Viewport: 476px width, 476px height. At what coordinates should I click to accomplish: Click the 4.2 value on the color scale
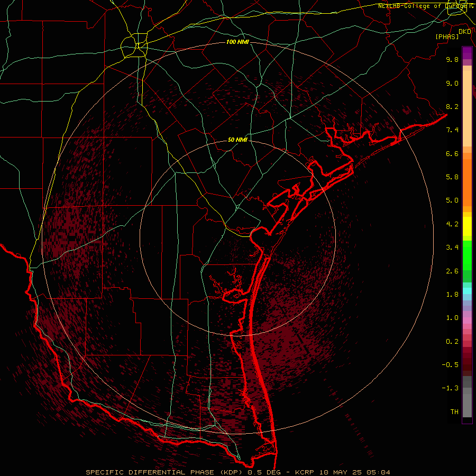coord(452,224)
